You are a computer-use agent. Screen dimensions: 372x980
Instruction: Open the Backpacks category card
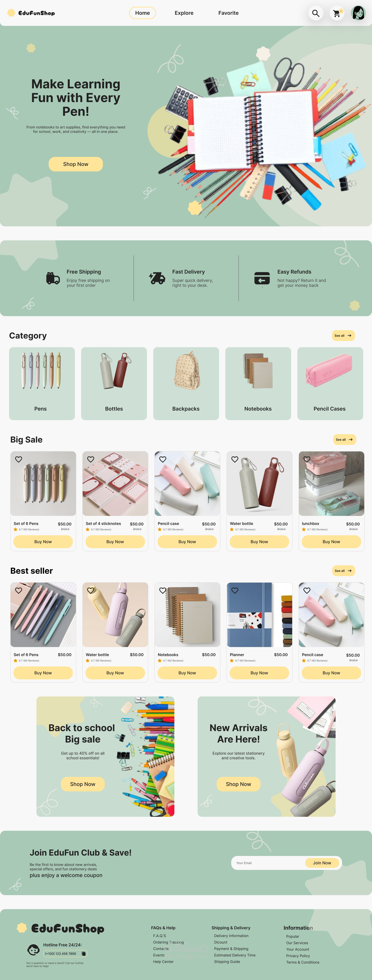coord(186,384)
